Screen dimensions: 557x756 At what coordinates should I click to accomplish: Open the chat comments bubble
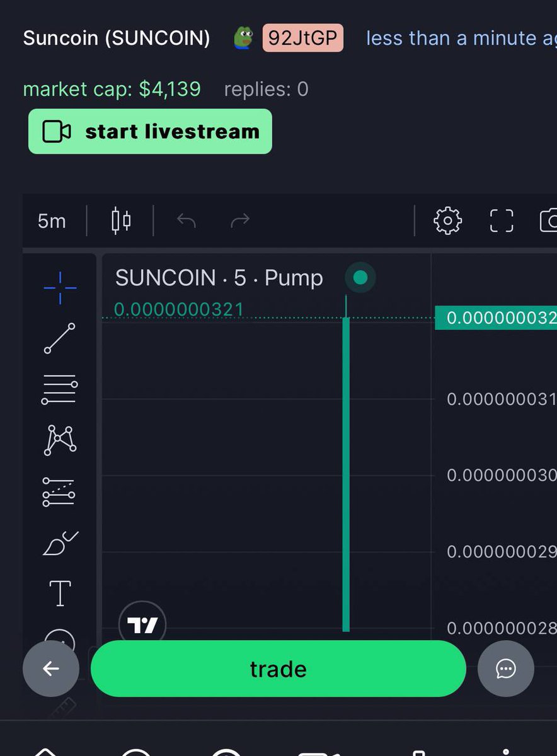pos(506,668)
